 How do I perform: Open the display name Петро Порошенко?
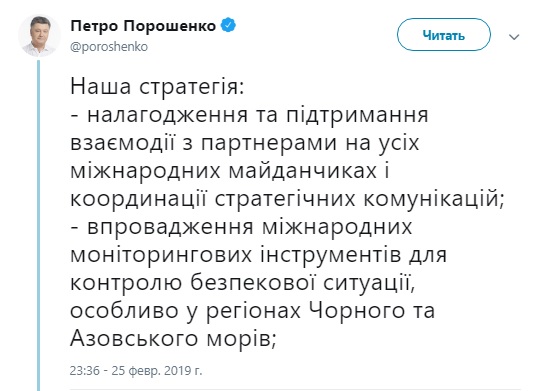pos(143,26)
